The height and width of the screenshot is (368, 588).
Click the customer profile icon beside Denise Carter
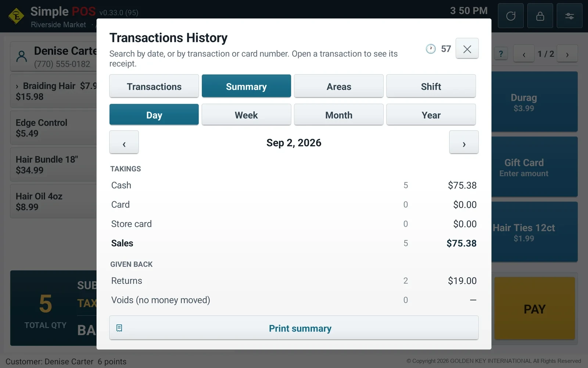click(x=22, y=56)
